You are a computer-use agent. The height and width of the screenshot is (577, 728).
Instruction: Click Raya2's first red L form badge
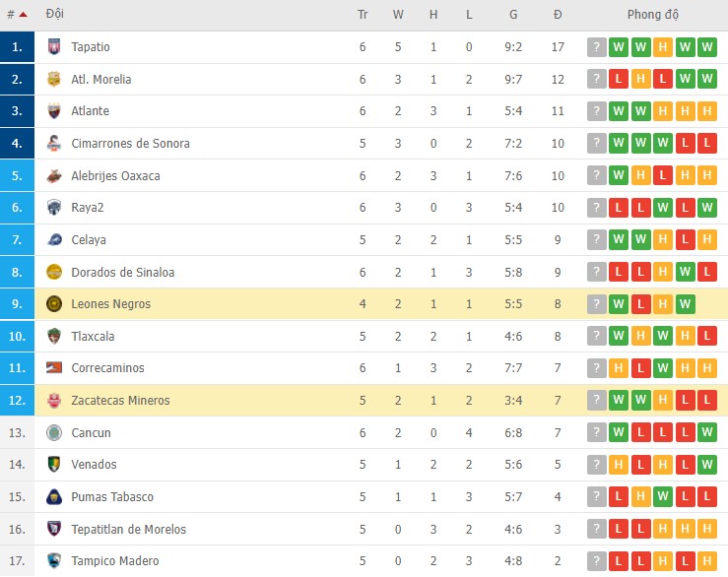619,208
